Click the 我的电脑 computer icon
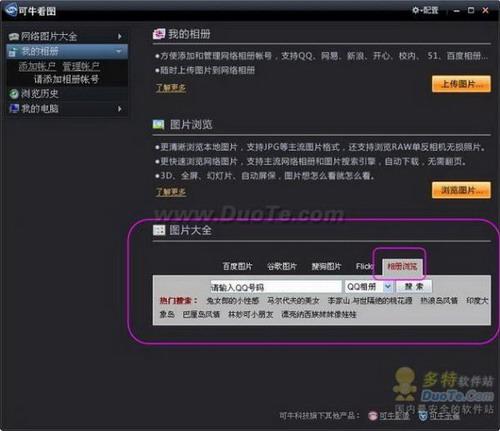 pyautogui.click(x=14, y=108)
